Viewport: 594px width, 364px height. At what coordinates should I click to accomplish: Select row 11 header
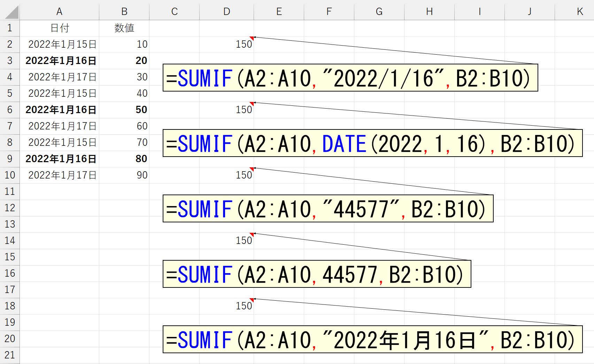[10, 192]
